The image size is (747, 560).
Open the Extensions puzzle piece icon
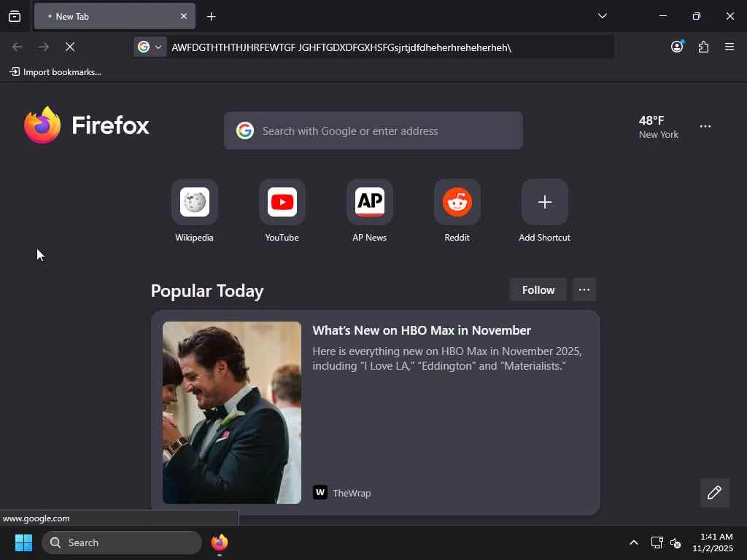703,47
